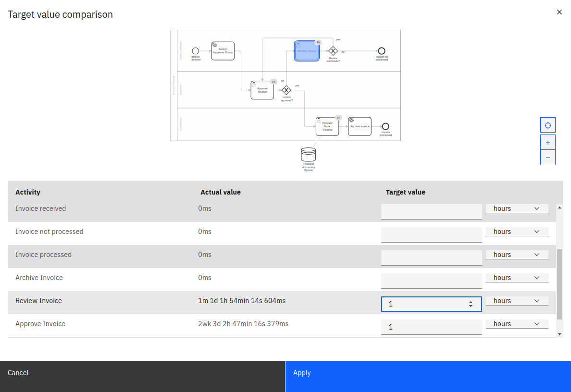Close the Target value comparison dialog
This screenshot has height=392, width=571.
click(x=559, y=12)
